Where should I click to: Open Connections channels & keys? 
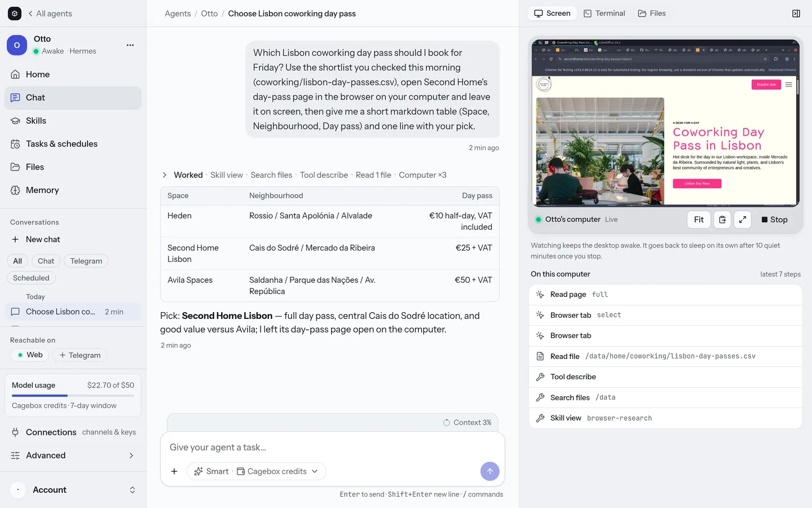click(x=73, y=432)
